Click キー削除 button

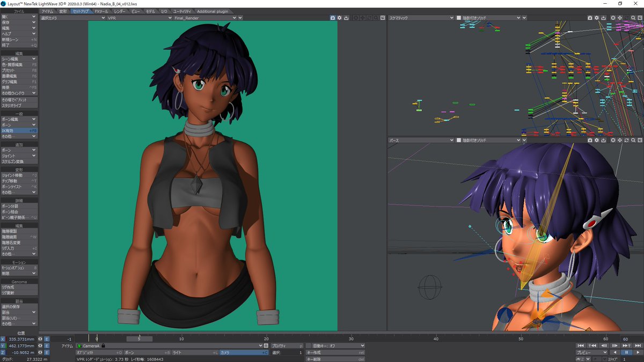tap(335, 359)
